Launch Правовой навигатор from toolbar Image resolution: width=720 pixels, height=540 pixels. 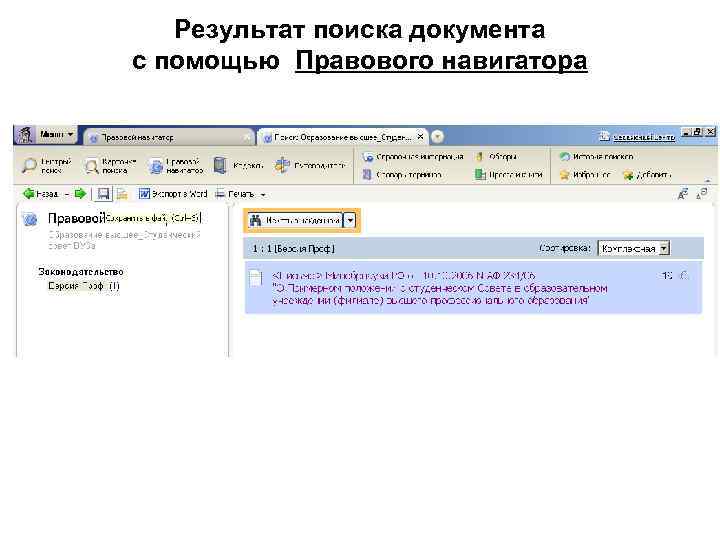pyautogui.click(x=176, y=166)
